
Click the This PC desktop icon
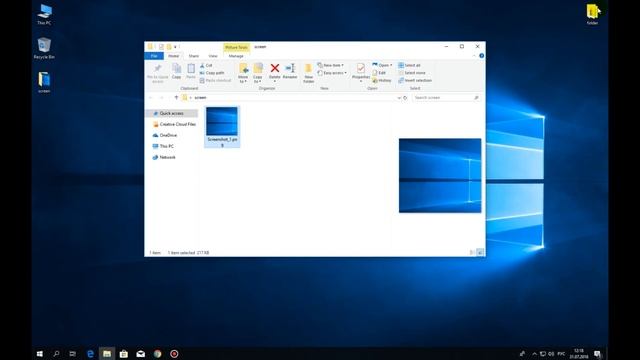[44, 15]
